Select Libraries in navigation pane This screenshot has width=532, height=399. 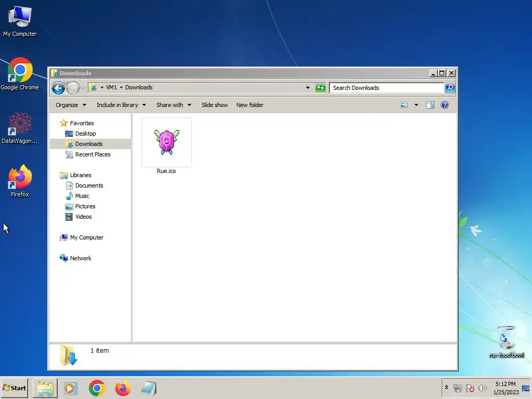81,176
